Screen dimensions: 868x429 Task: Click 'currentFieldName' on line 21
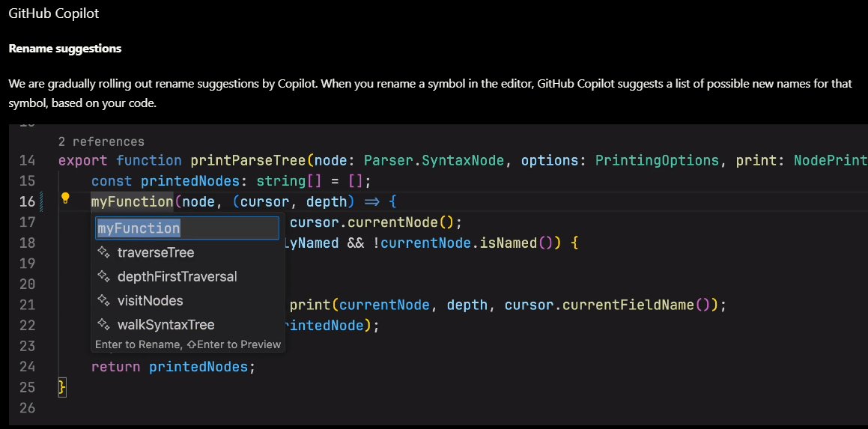tap(628, 305)
